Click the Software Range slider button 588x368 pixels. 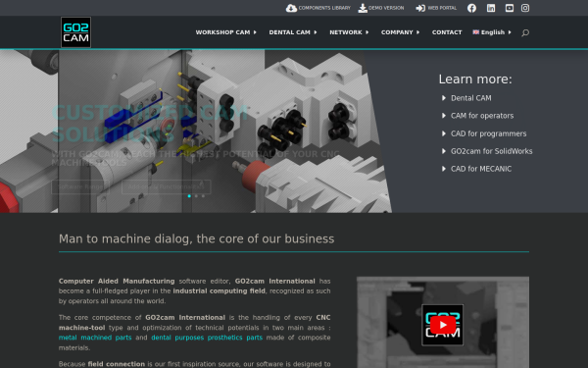80,186
